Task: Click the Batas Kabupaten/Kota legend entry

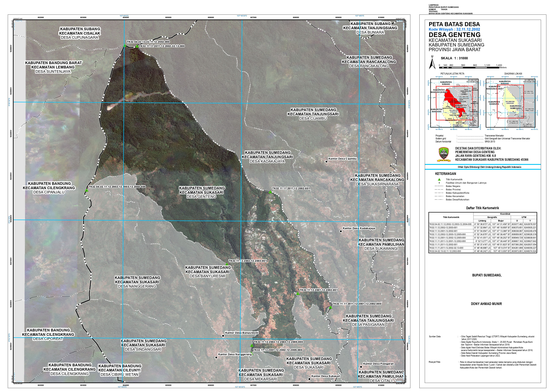Action: [x=457, y=193]
